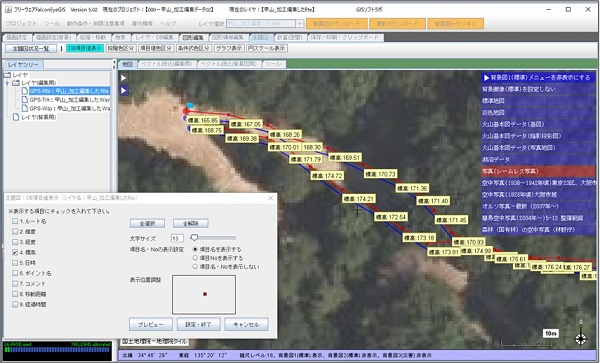Image resolution: width=600 pixels, height=363 pixels.
Task: Select 写真(シームレス写真) background entry
Action: 538,171
